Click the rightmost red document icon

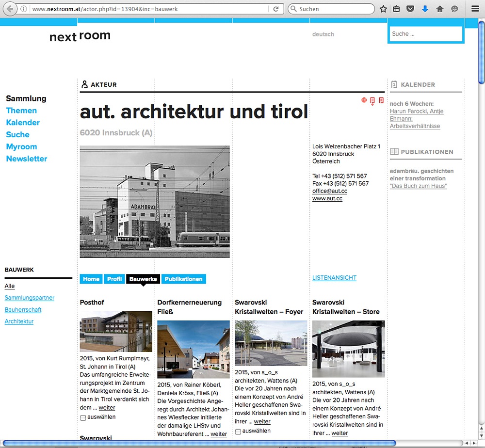coord(381,100)
